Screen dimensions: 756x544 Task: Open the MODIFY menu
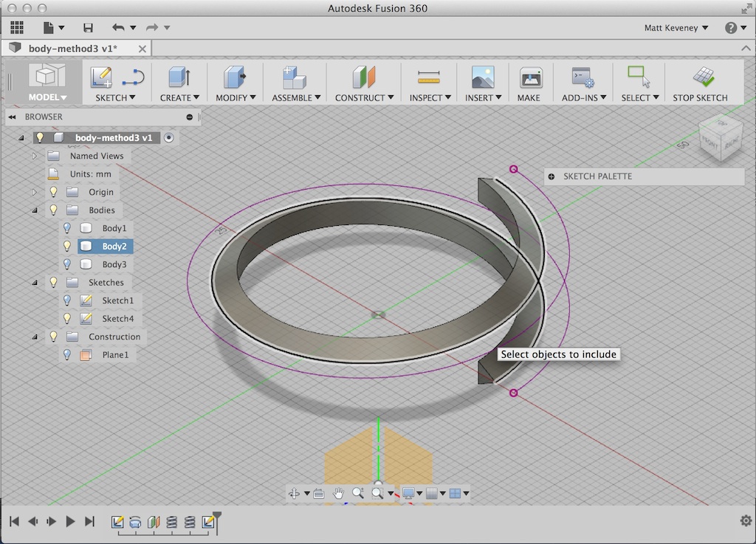236,98
